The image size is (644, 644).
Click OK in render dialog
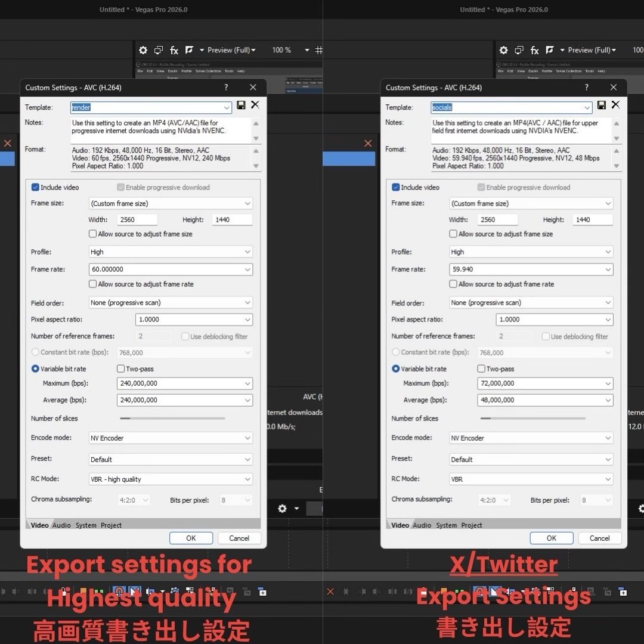pos(191,538)
